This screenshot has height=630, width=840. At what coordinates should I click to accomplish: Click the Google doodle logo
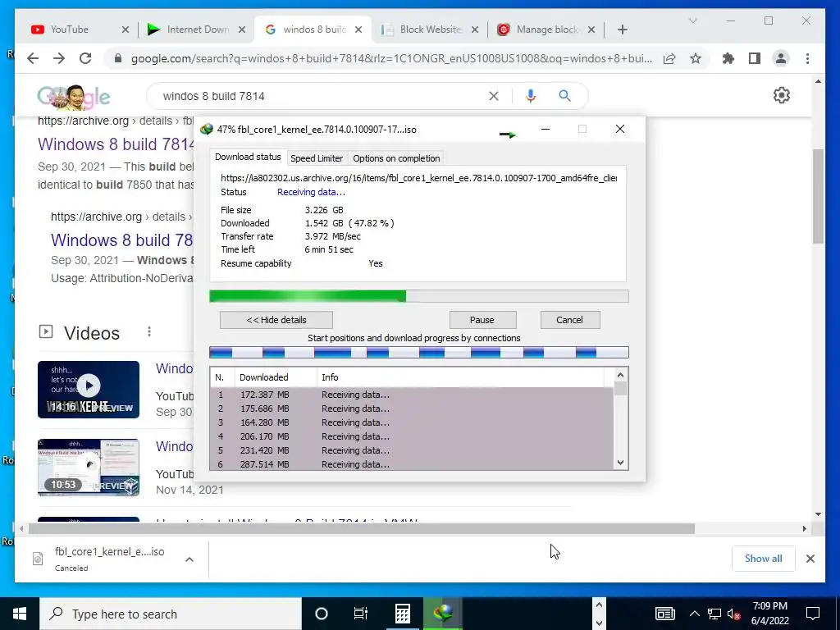pyautogui.click(x=74, y=97)
